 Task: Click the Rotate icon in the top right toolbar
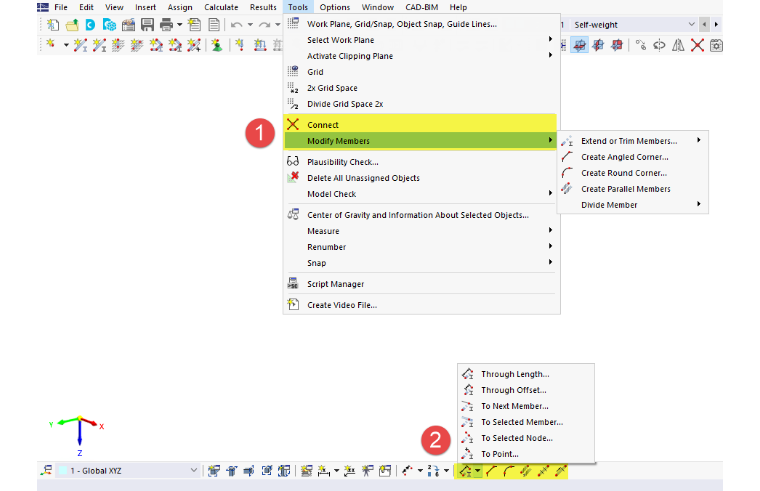tap(659, 45)
